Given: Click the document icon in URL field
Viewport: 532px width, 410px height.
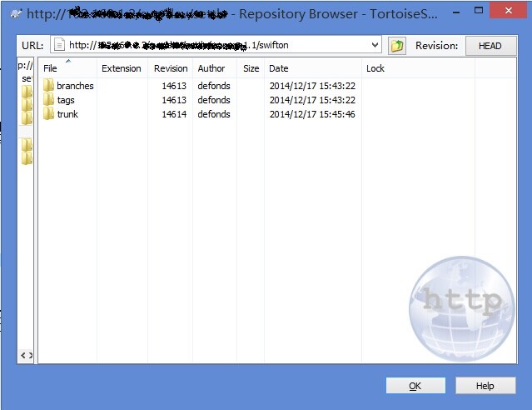Looking at the screenshot, I should pos(59,45).
